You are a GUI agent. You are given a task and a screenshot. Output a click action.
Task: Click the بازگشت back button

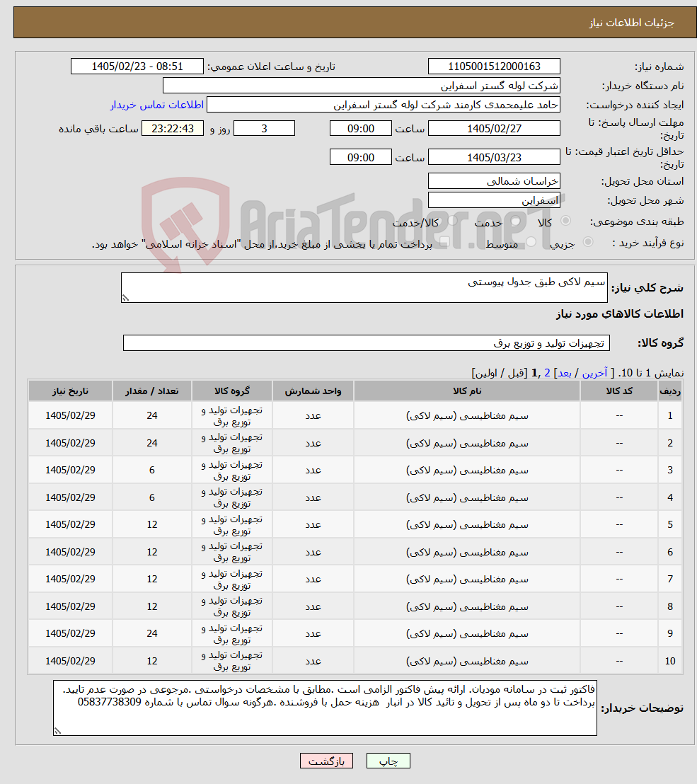click(326, 761)
